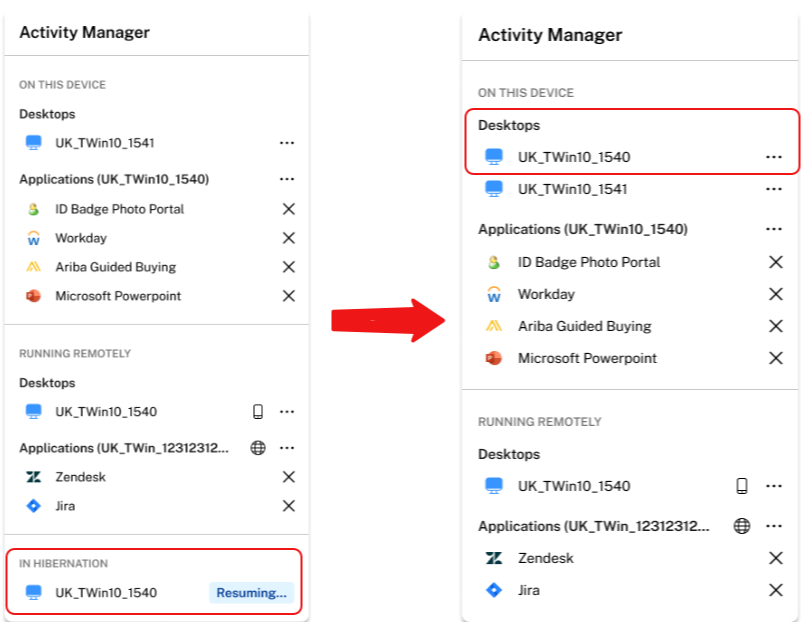801x622 pixels.
Task: Click the Jira icon in left panel
Action: (34, 506)
